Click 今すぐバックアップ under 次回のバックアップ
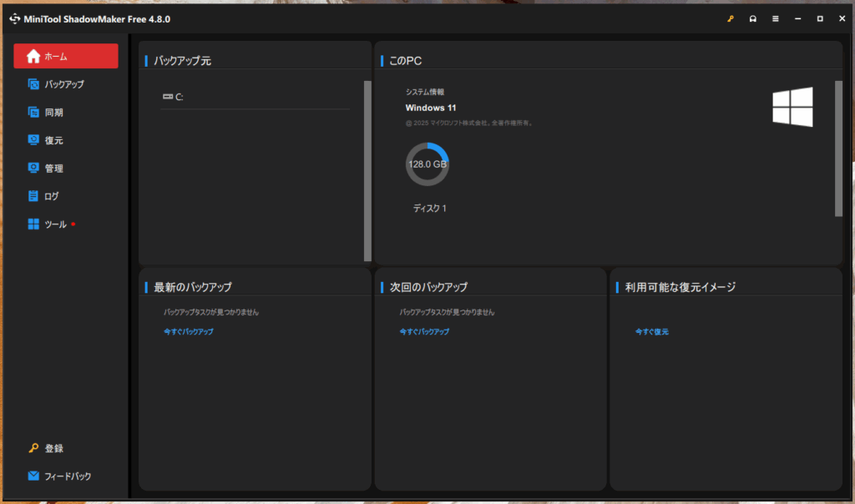This screenshot has width=855, height=504. pos(424,331)
